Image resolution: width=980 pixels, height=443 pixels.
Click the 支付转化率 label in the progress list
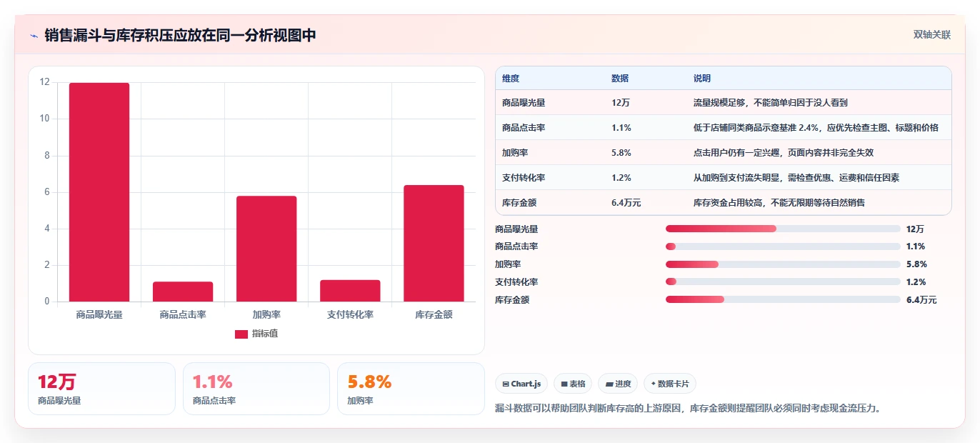tap(516, 282)
